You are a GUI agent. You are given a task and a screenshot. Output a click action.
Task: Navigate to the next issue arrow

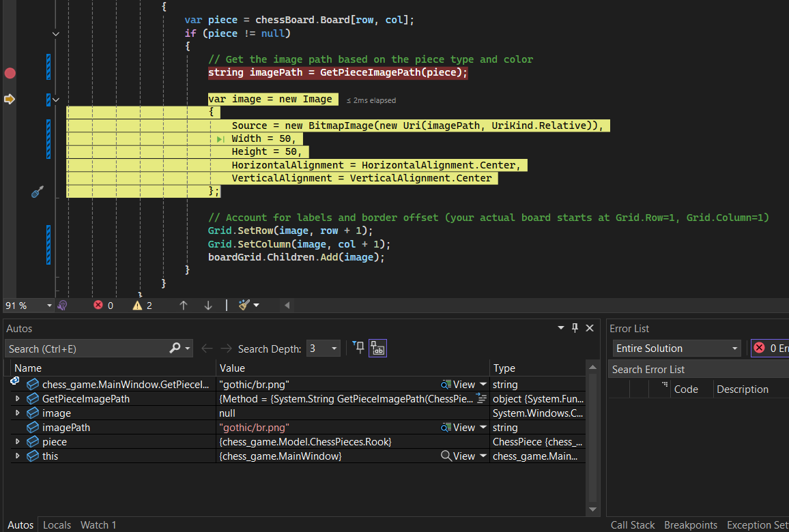click(207, 306)
